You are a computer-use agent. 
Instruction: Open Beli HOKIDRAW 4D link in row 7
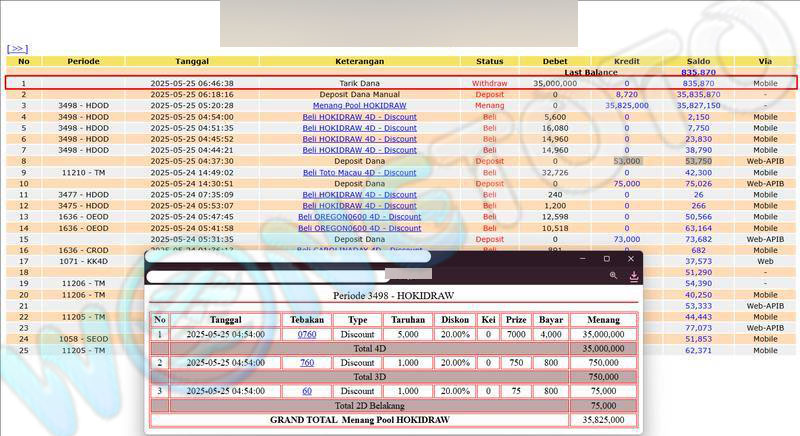pyautogui.click(x=359, y=150)
